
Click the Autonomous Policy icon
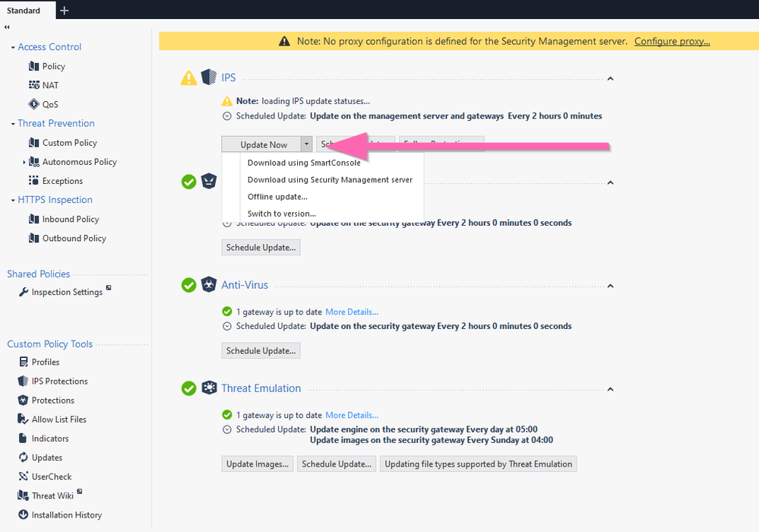34,162
